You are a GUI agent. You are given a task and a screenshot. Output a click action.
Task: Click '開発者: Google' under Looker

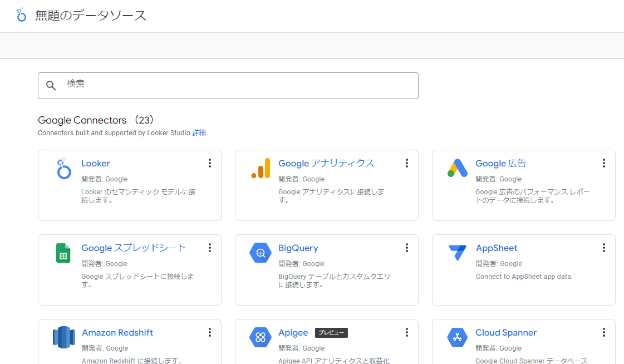click(x=104, y=179)
